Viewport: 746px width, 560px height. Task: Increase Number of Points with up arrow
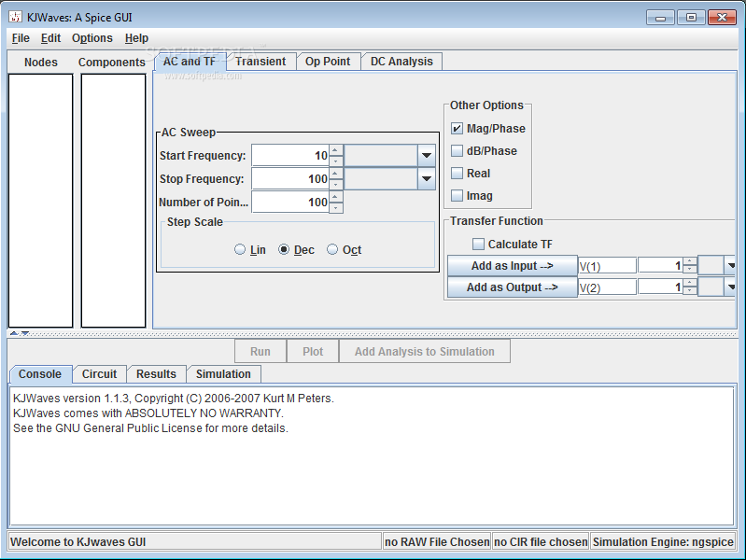click(336, 197)
